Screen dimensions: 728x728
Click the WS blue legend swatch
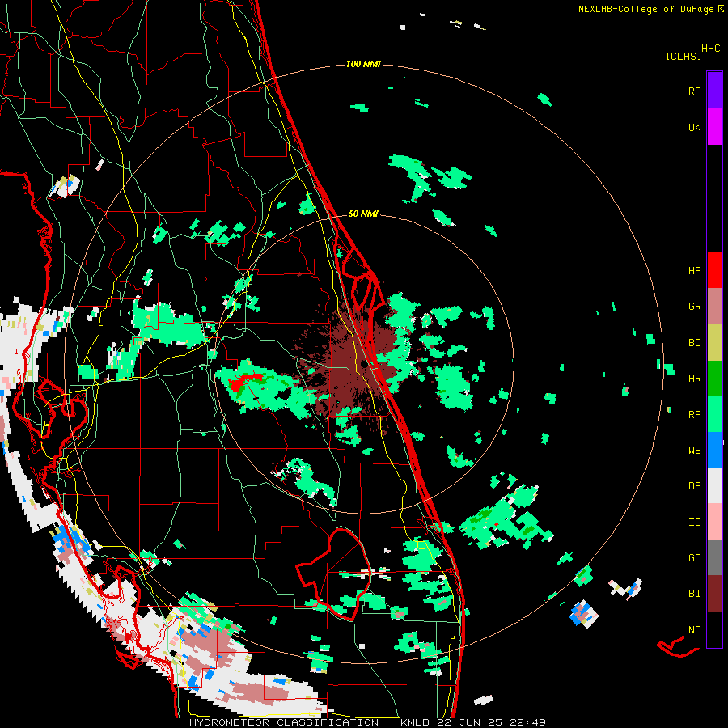click(714, 450)
